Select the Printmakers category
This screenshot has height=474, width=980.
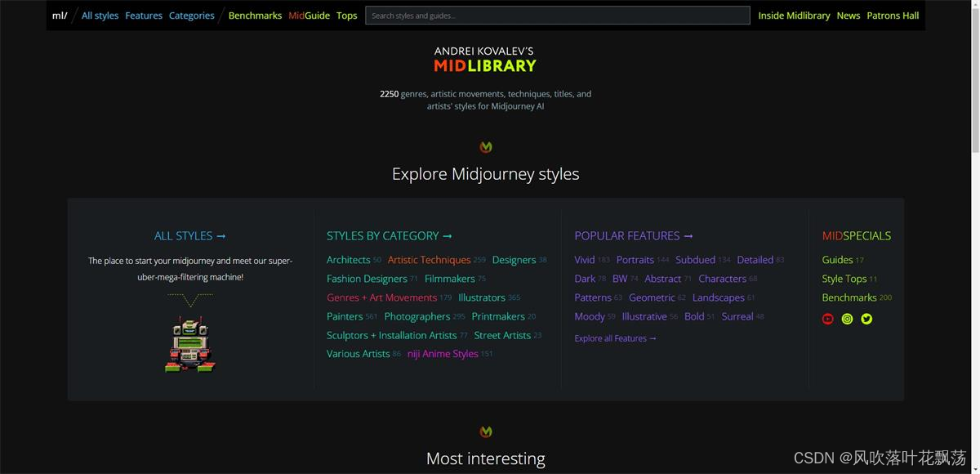click(498, 316)
